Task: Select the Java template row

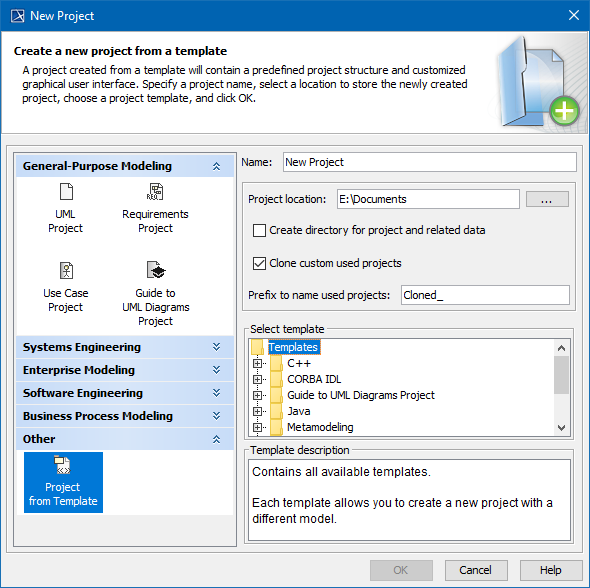Action: [x=299, y=411]
